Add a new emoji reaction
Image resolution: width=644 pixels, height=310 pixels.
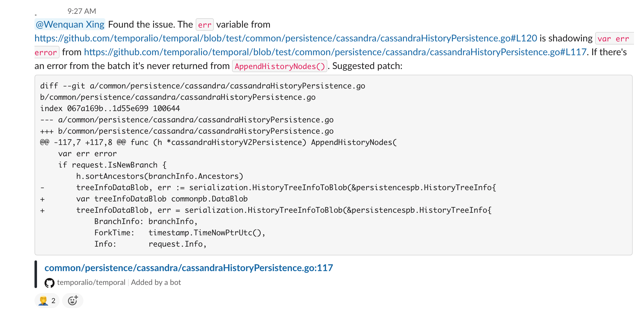click(x=73, y=301)
